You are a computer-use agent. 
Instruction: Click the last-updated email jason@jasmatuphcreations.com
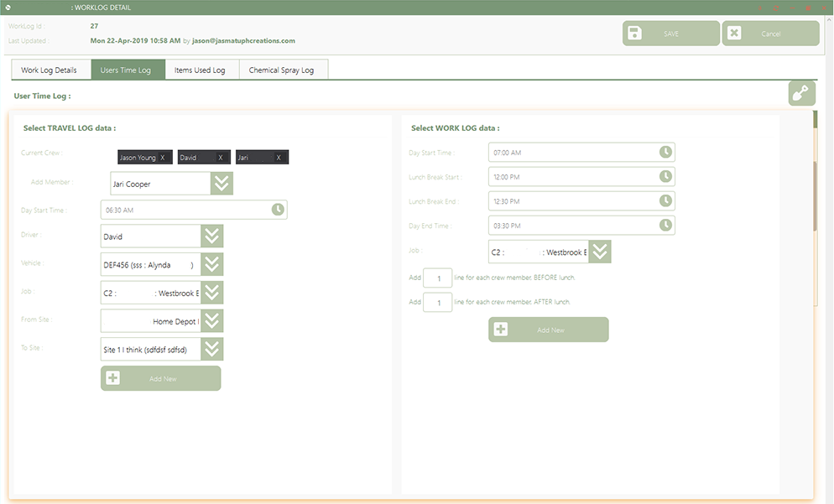tap(243, 40)
